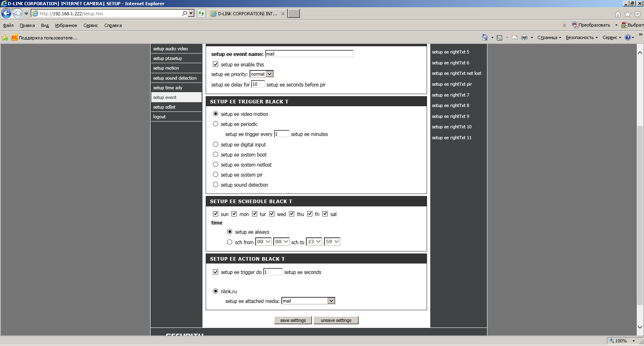Open the attached media dropdown showing mail
Image resolution: width=644 pixels, height=346 pixels.
[x=308, y=301]
